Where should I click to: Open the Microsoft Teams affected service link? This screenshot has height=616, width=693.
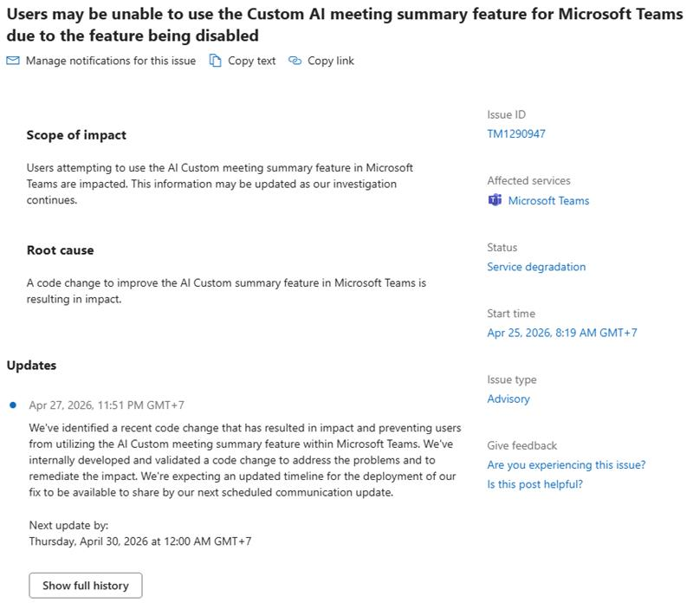tap(548, 201)
